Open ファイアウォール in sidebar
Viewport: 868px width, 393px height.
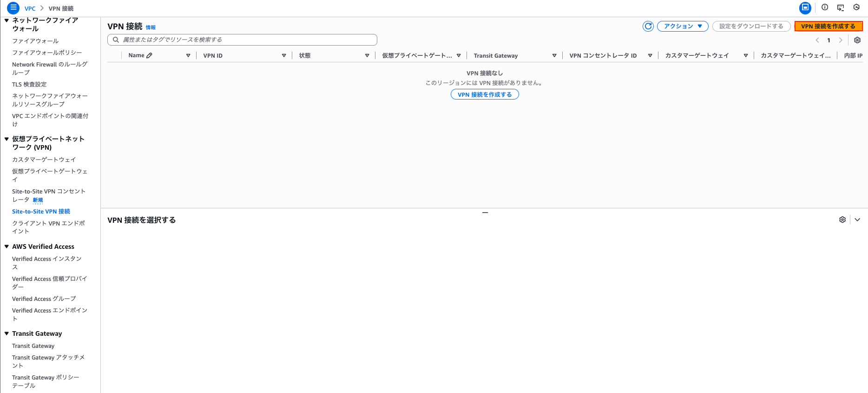[x=35, y=41]
